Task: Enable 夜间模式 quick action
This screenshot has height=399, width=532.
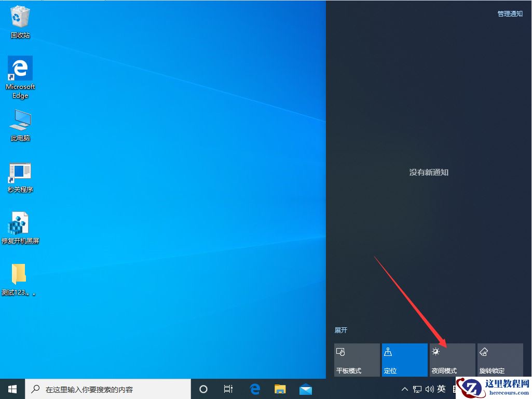Action: 452,360
